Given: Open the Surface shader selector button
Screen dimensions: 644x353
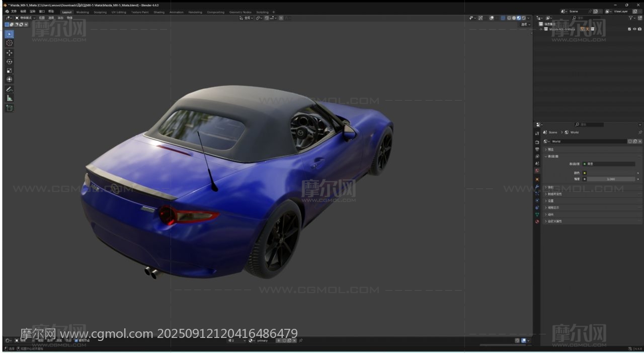Looking at the screenshot, I should pyautogui.click(x=608, y=164).
